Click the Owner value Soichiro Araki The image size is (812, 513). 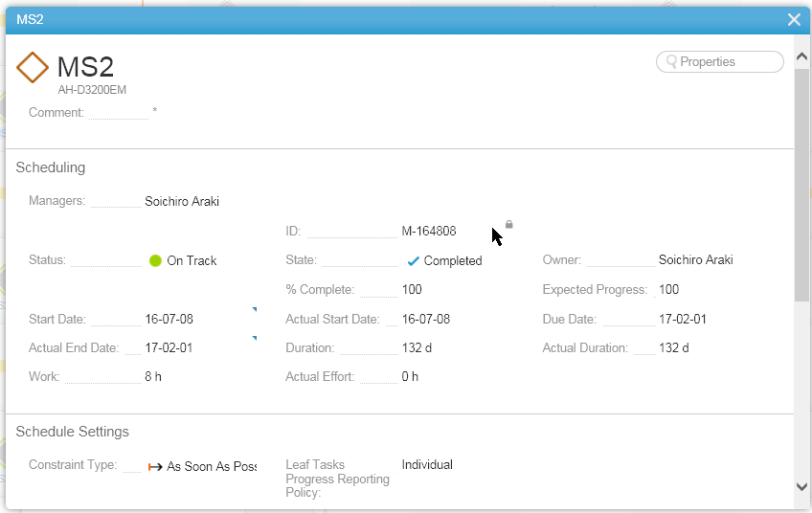click(x=695, y=260)
